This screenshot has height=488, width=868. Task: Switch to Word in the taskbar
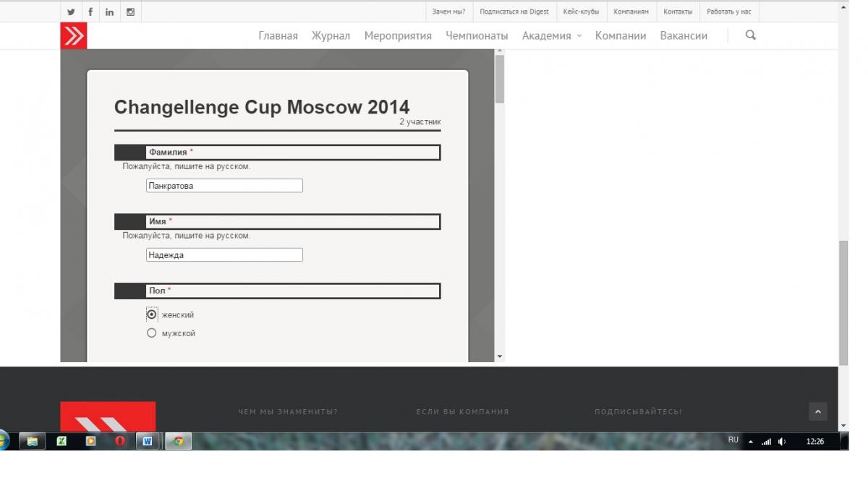coord(148,441)
